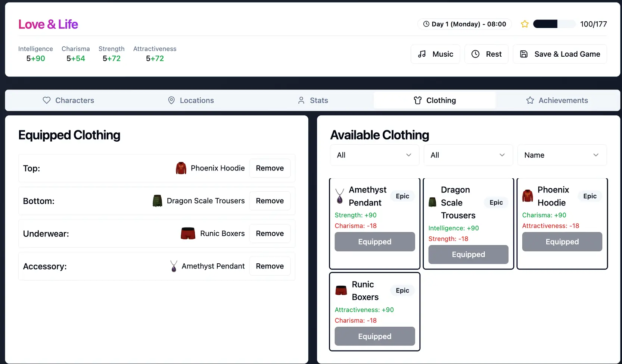Click the Love & Life title logo
Screen dimensions: 622x364
coord(48,24)
